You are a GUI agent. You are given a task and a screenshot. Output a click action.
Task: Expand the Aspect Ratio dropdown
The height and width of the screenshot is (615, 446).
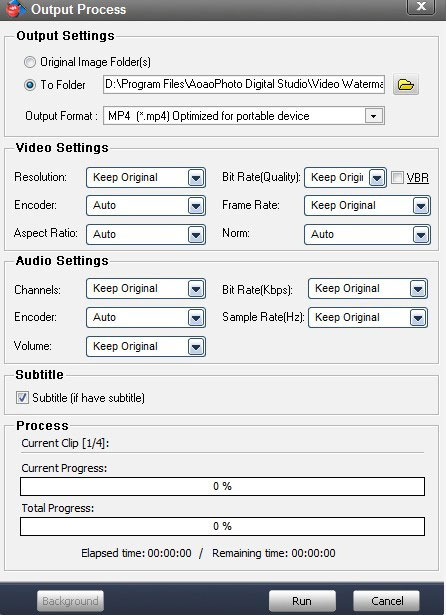(x=146, y=234)
